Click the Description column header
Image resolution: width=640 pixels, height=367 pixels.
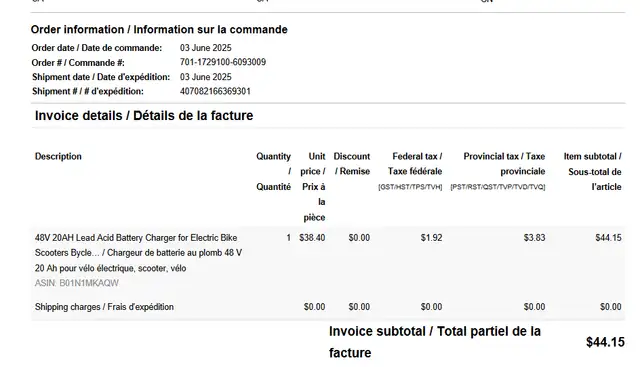58,156
